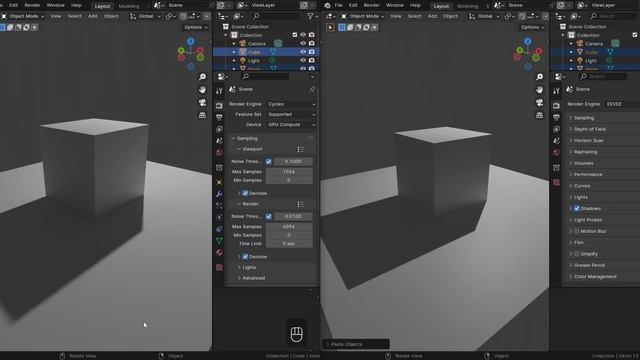Toggle Viewport Noise Threshold checkbox
Image resolution: width=640 pixels, height=360 pixels.
pyautogui.click(x=269, y=162)
